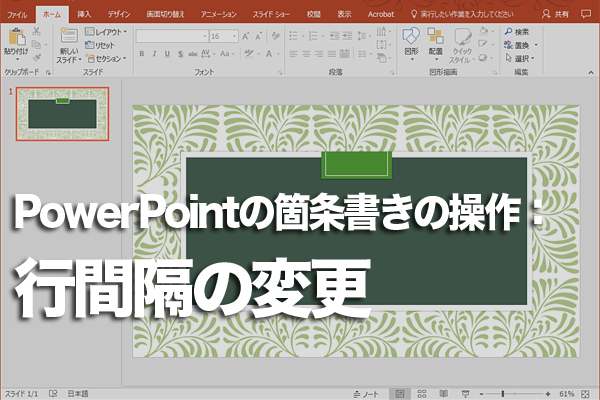Click the format painter brush icon
Viewport: 600px width, 400px height.
pyautogui.click(x=36, y=58)
